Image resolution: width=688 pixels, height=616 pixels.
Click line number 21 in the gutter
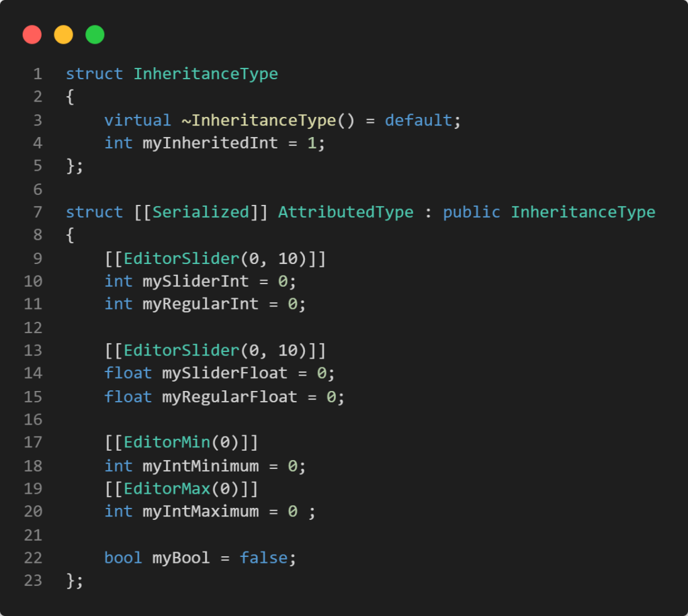coord(33,535)
